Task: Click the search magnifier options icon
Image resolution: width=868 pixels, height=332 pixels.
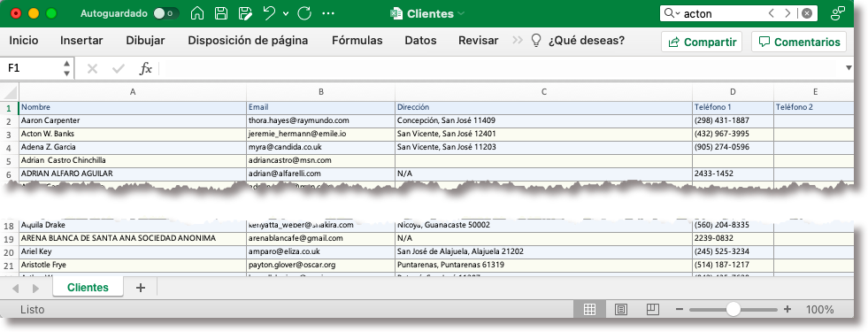Action: 672,13
